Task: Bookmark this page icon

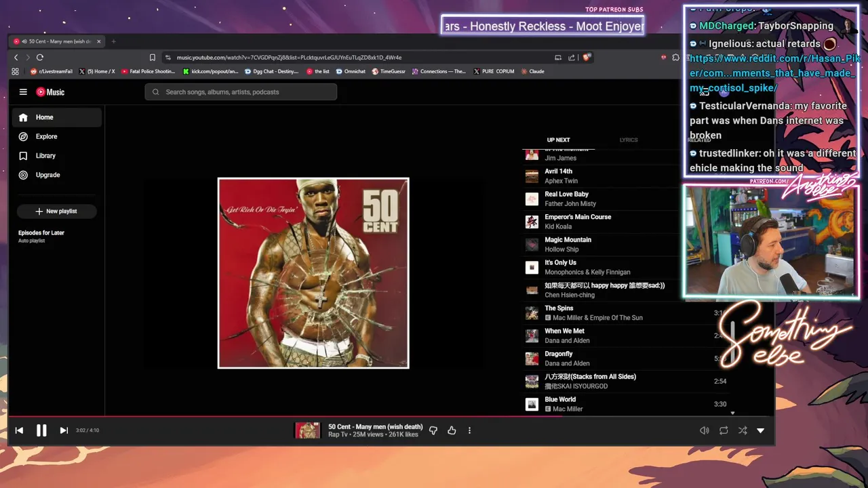Action: click(153, 58)
